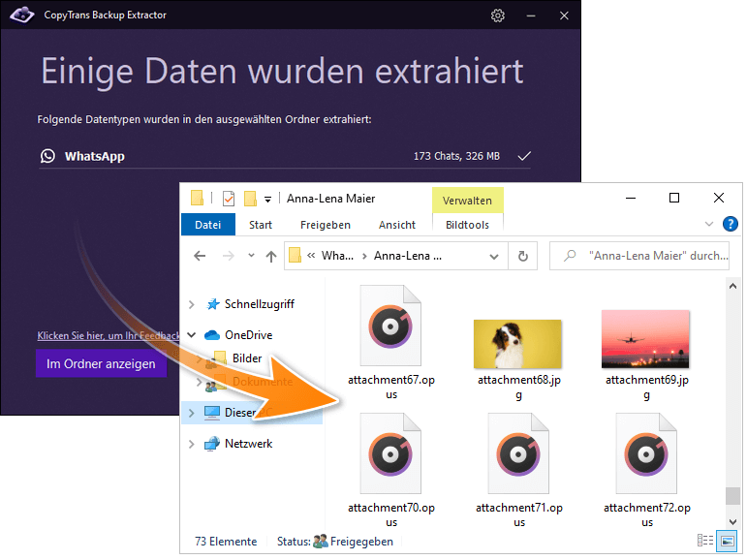
Task: Expand the ribbon with the chevron
Action: 709,224
